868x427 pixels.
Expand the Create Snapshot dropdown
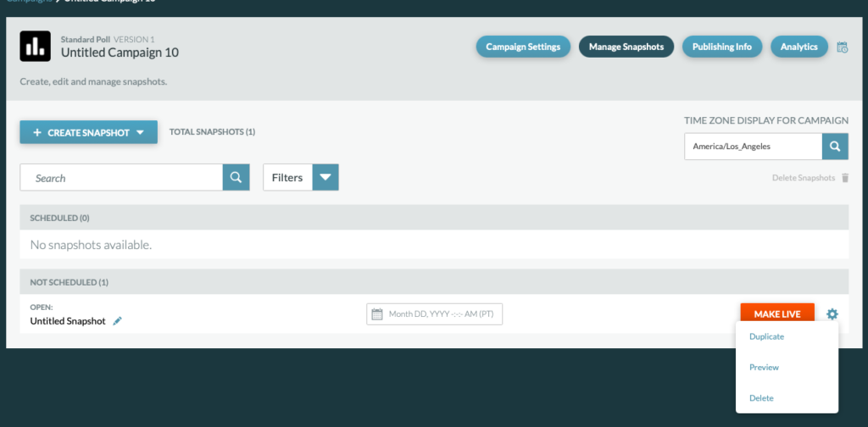click(146, 132)
